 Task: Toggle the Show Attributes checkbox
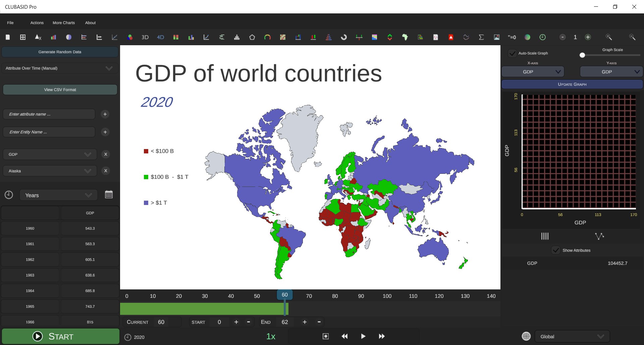556,250
